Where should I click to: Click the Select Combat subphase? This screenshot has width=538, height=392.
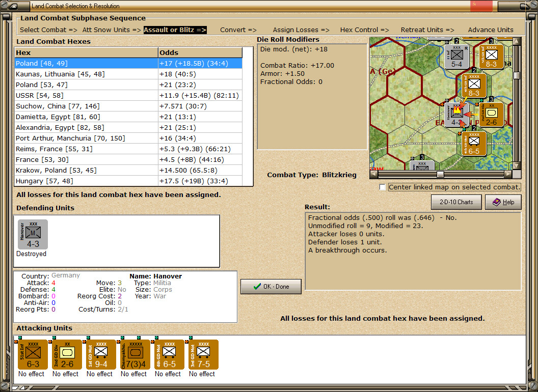point(48,30)
